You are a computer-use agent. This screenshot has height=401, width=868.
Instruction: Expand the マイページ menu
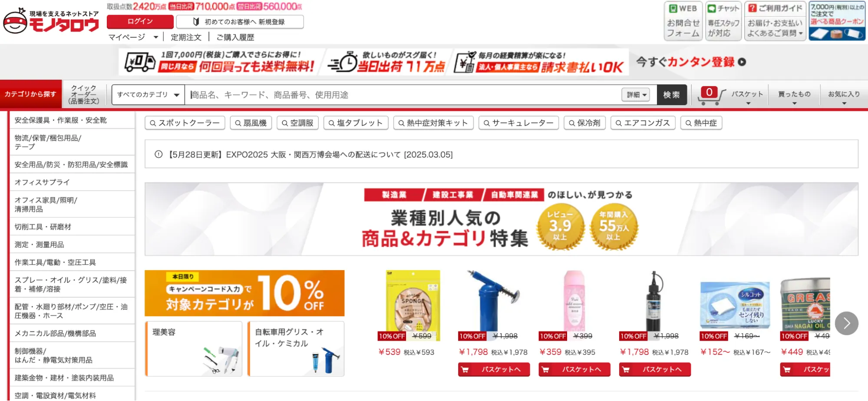[x=133, y=37]
